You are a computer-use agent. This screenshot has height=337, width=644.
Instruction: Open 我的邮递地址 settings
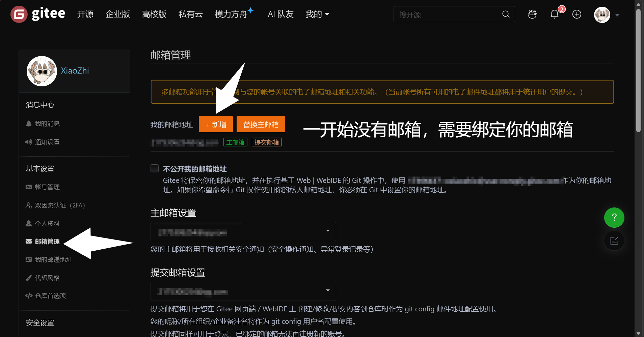pos(54,259)
